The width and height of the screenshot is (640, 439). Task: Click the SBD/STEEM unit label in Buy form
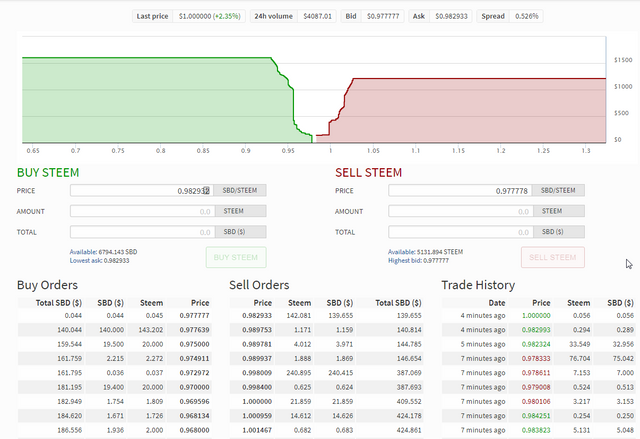tap(240, 191)
